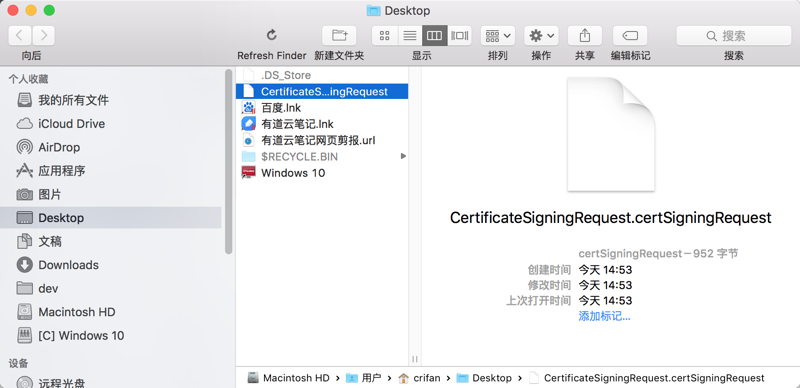Switch to cover flow view
The image size is (800, 388).
tap(459, 35)
